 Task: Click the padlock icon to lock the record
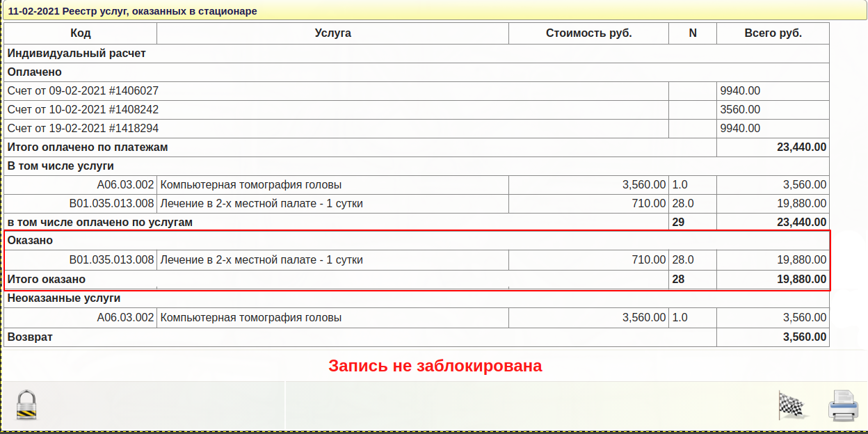[x=26, y=405]
